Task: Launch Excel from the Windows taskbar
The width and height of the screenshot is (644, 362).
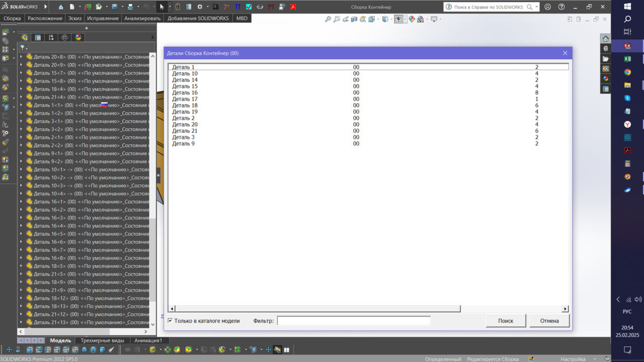Action: pyautogui.click(x=627, y=59)
